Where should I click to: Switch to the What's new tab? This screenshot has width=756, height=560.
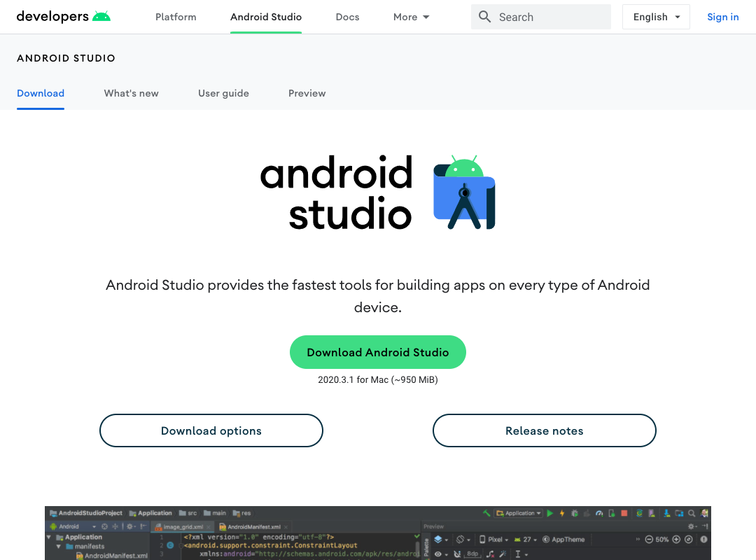click(131, 93)
